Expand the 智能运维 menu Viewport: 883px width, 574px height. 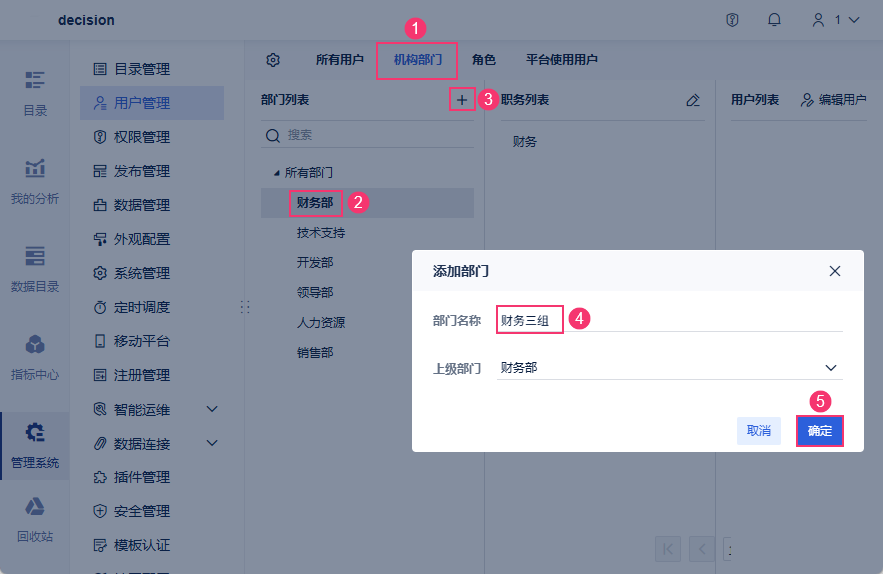click(211, 409)
